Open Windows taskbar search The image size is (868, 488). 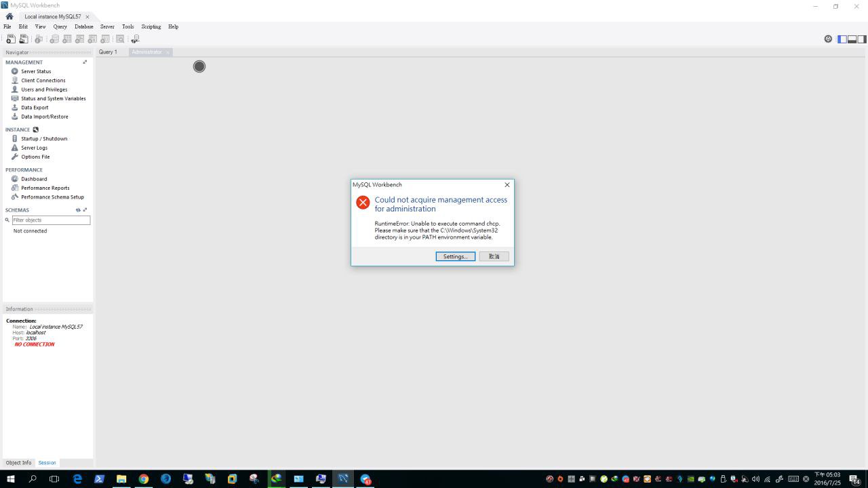coord(33,479)
